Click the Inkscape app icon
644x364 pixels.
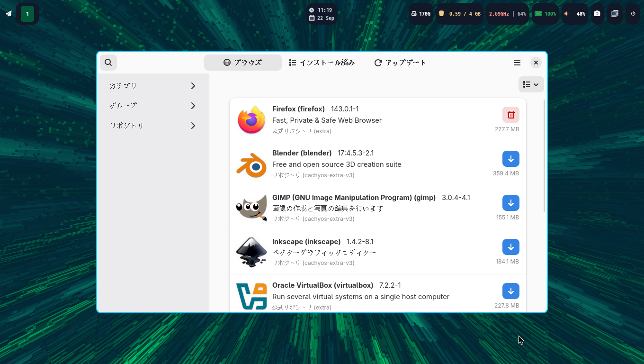251,252
